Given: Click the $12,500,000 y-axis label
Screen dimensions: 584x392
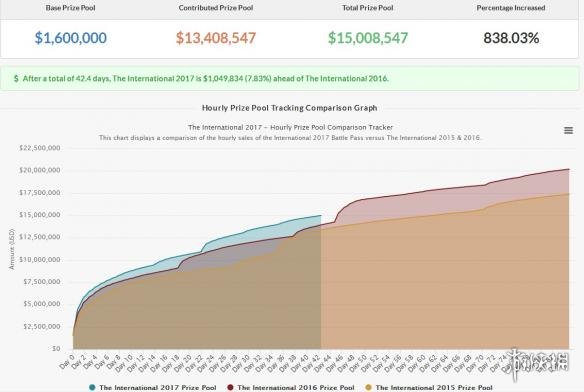Looking at the screenshot, I should click(x=40, y=237).
